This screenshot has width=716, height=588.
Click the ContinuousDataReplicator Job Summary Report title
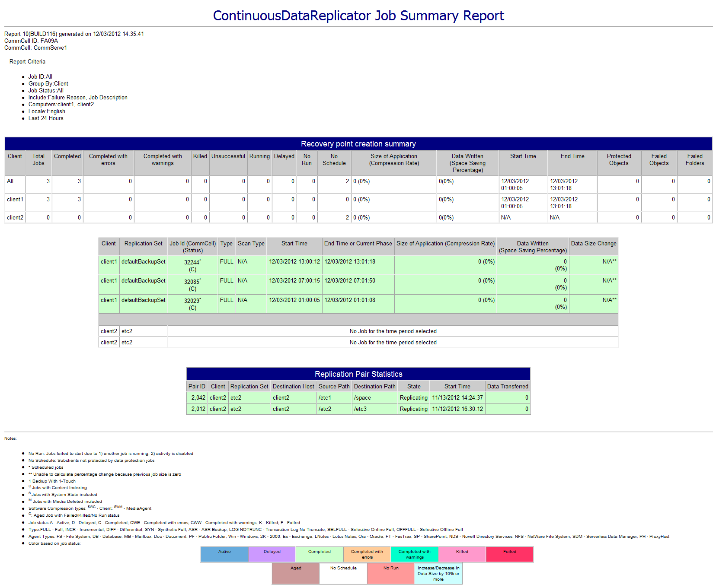tap(358, 16)
